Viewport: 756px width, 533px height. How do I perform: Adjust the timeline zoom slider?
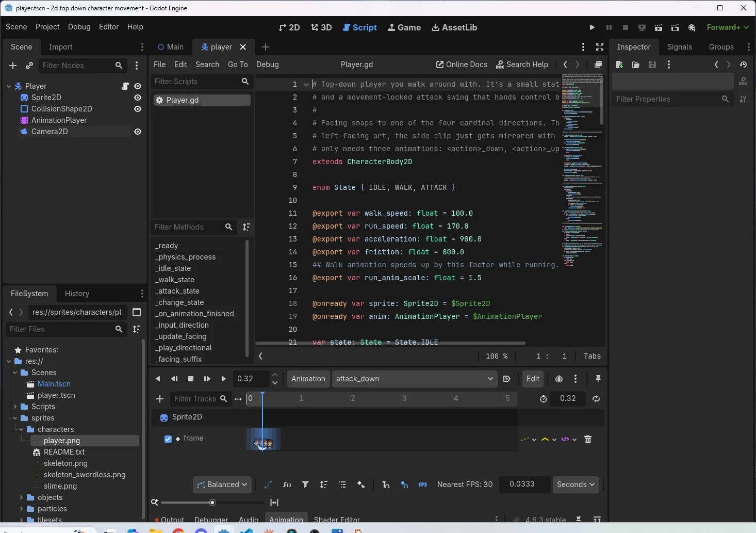pos(212,503)
